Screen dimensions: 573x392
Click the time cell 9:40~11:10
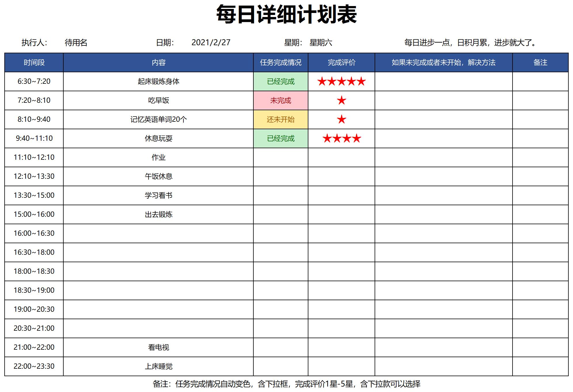[34, 138]
